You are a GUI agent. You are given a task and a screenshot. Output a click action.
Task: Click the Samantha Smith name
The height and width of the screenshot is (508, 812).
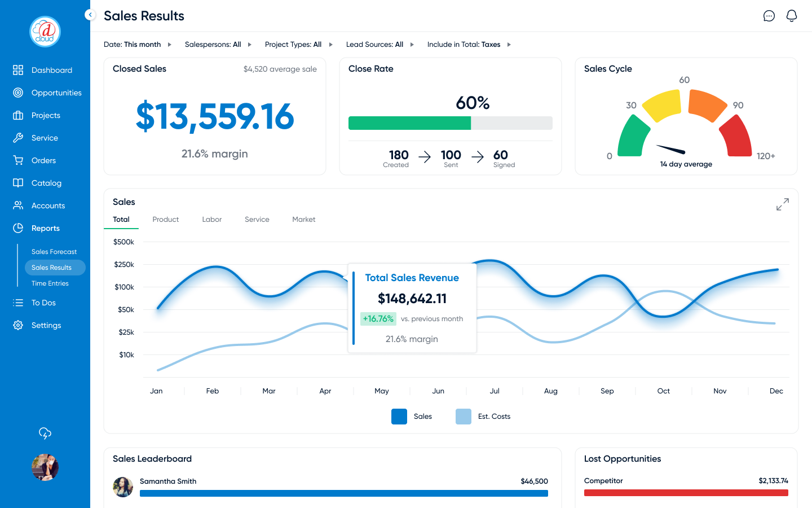(x=168, y=481)
